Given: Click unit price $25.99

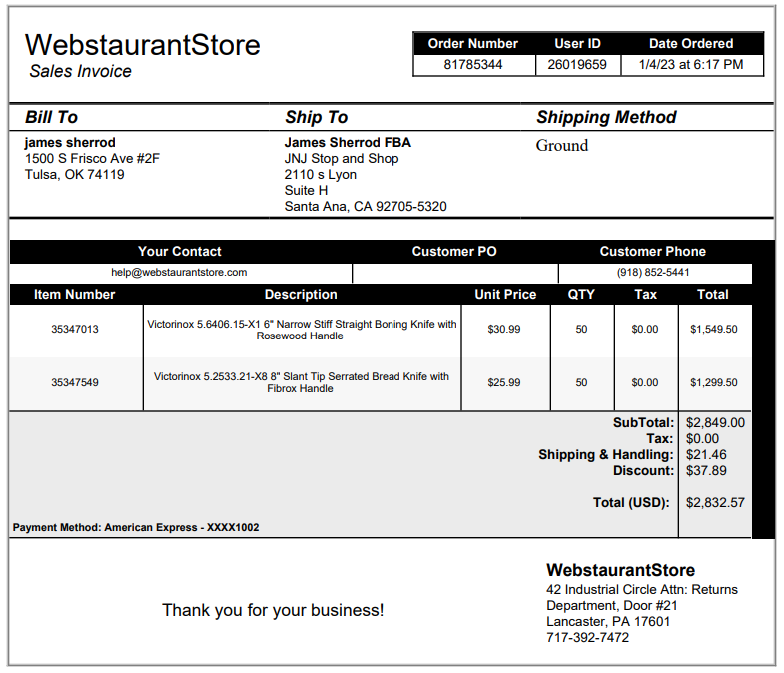Looking at the screenshot, I should [x=504, y=383].
